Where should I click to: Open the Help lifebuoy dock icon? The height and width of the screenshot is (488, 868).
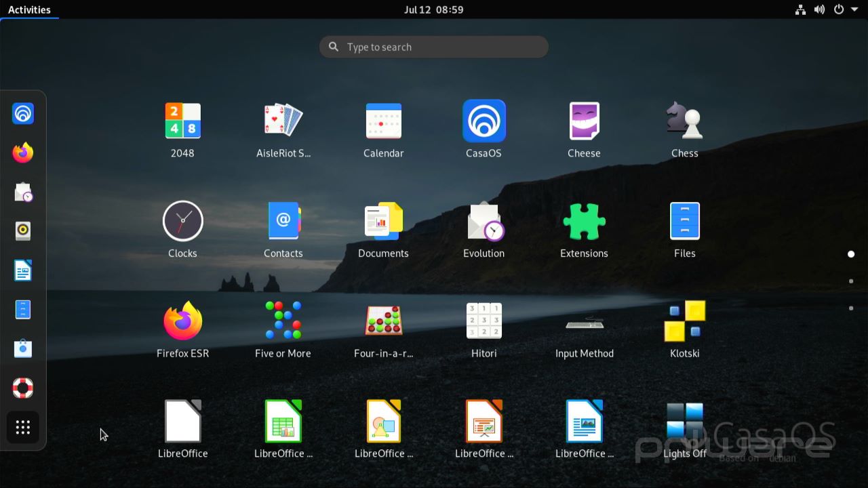(x=23, y=388)
